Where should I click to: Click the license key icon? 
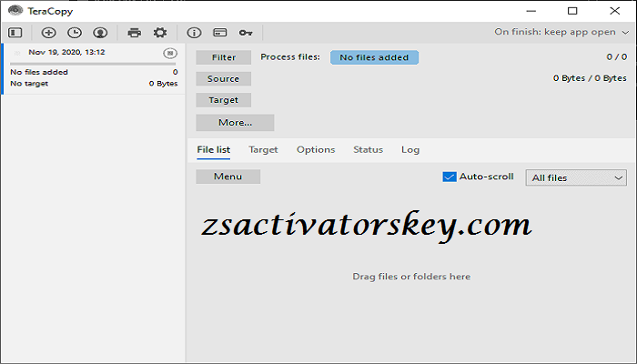[x=246, y=33]
